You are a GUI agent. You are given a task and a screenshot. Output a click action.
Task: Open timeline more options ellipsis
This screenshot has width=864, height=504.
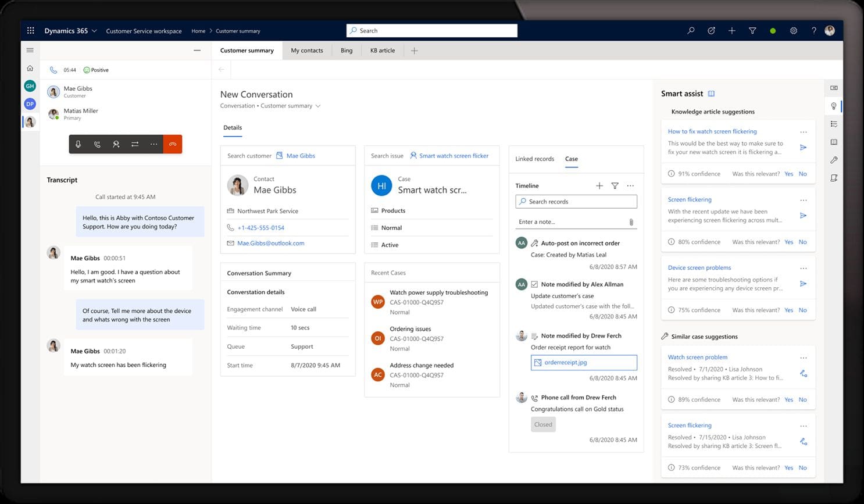(x=630, y=186)
